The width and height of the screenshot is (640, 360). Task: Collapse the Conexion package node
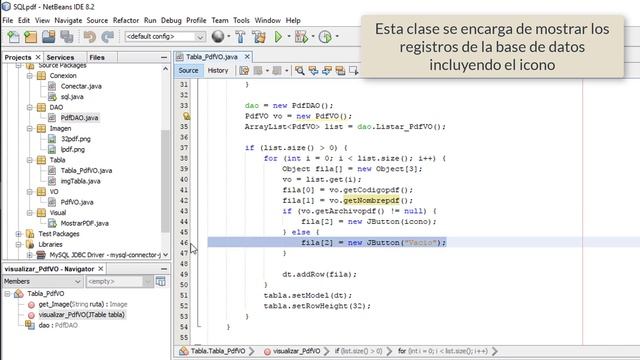tap(30, 76)
